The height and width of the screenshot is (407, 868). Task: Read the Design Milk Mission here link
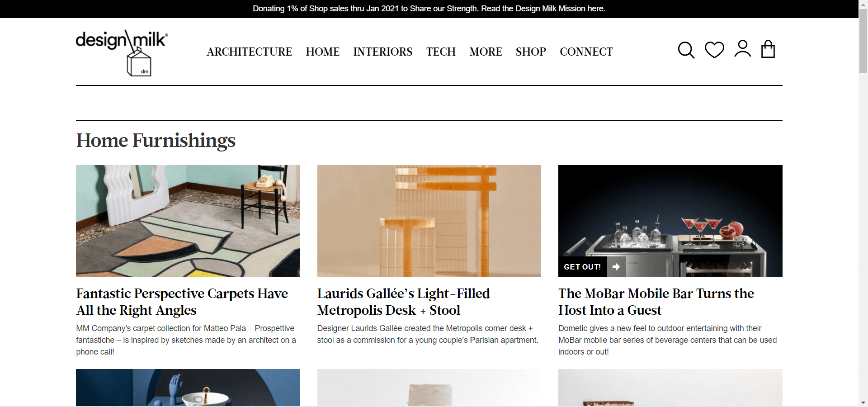coord(559,9)
